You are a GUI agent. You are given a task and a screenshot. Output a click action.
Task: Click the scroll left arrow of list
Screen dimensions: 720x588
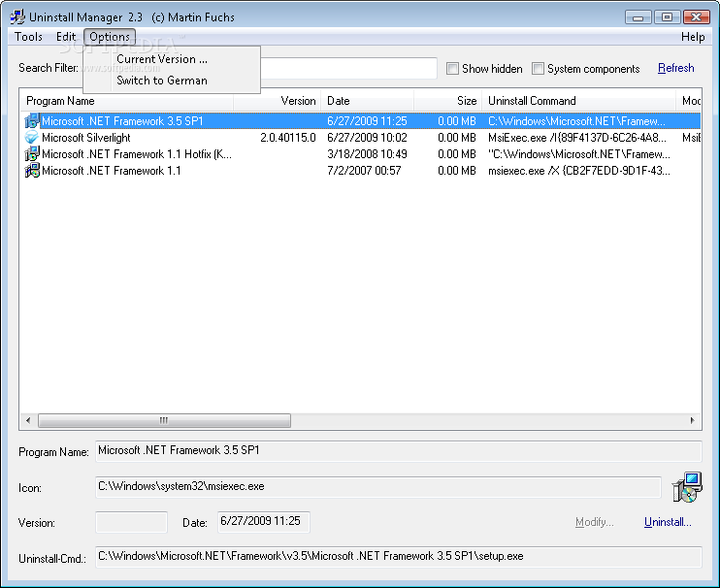(x=28, y=420)
